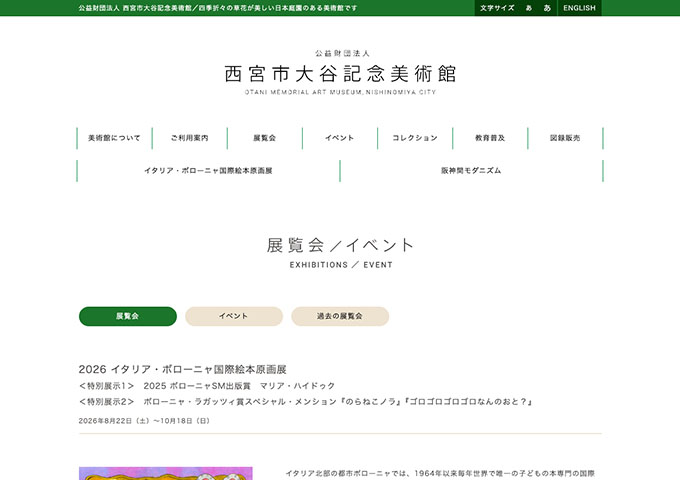The width and height of the screenshot is (680, 480).
Task: Click the 展覧会/イベント page heading
Action: point(340,245)
